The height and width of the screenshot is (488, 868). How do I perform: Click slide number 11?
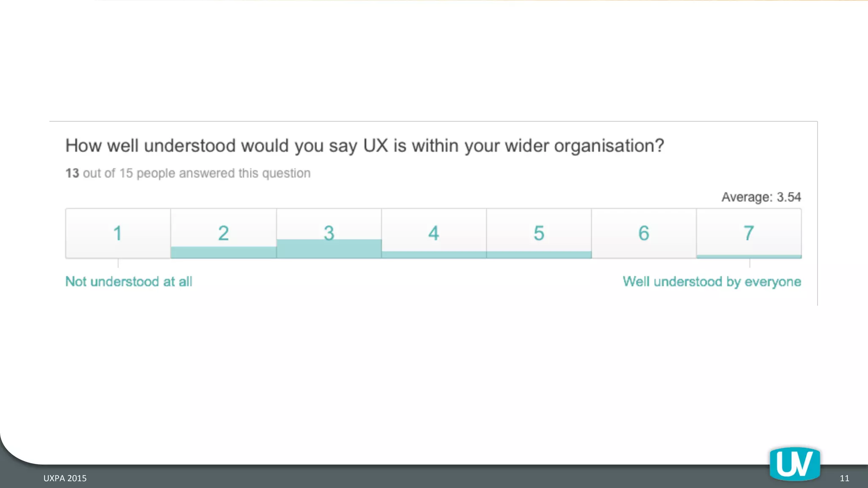(844, 478)
